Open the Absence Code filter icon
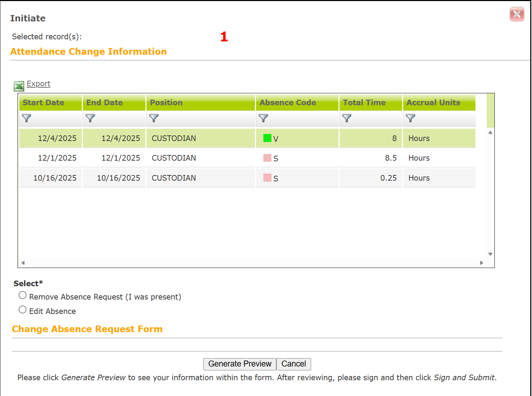The image size is (532, 396). (x=263, y=118)
